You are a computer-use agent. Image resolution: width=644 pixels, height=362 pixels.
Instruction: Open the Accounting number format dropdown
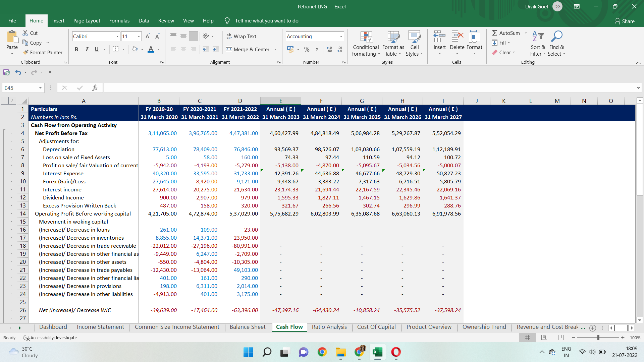[x=341, y=36]
